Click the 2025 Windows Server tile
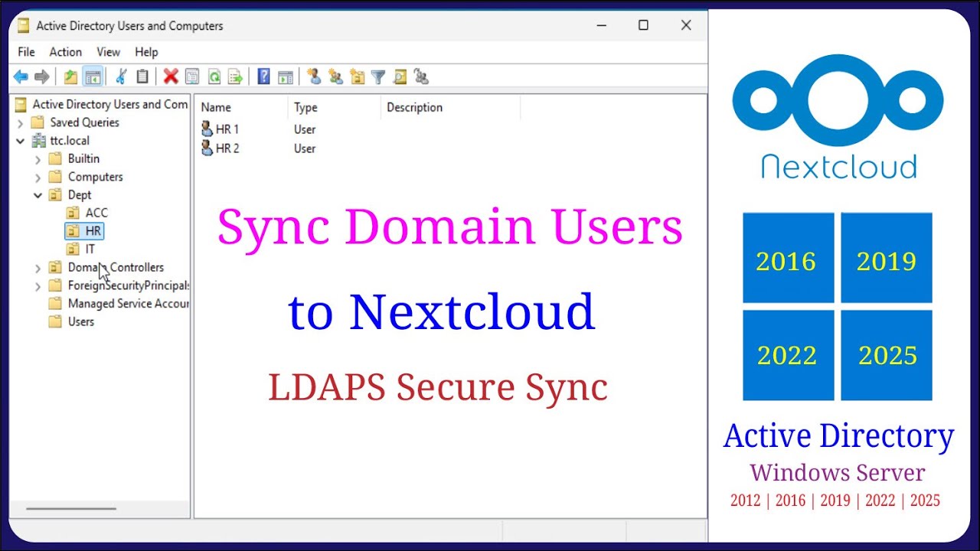980x551 pixels. click(886, 355)
